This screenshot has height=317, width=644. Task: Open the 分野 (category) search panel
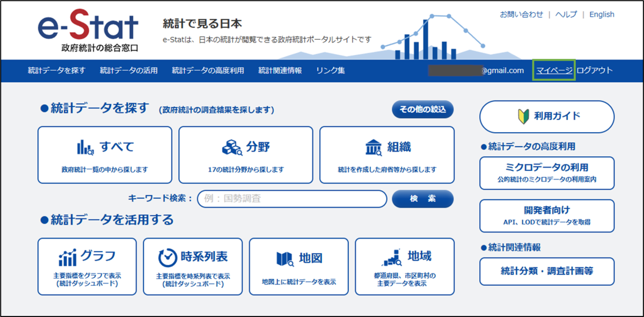pos(245,154)
